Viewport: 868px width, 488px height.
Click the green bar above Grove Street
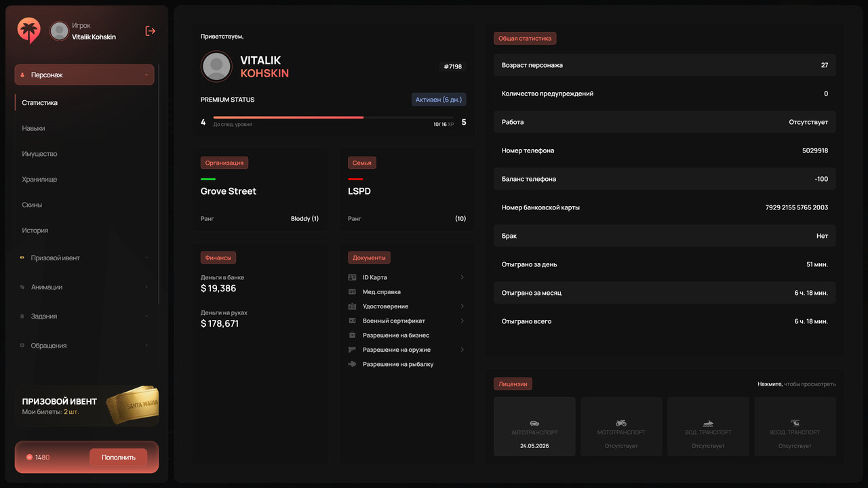(x=208, y=179)
